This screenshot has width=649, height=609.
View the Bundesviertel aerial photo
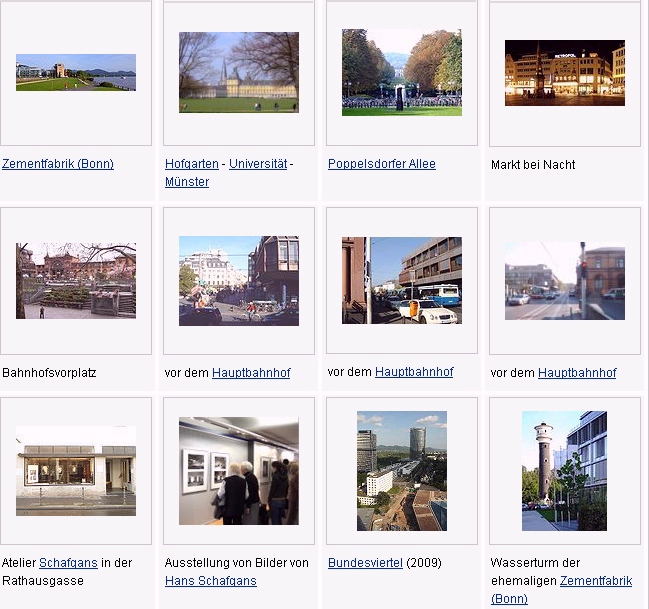401,470
